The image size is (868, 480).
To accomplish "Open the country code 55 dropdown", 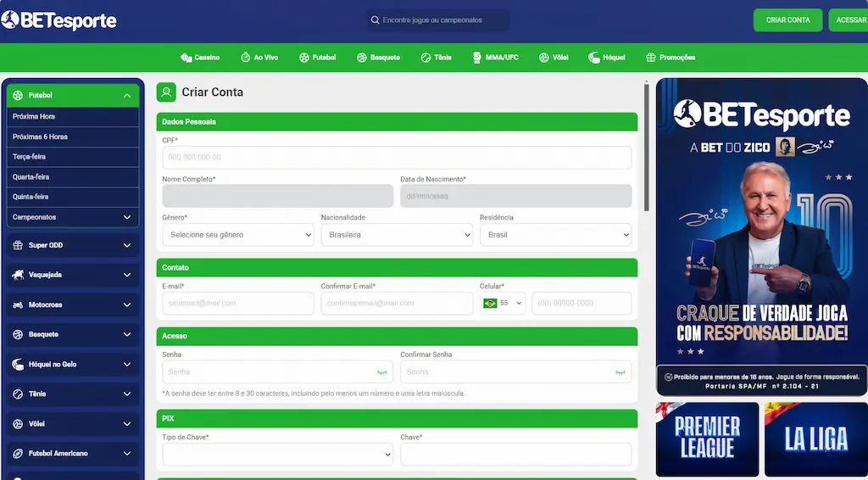I will pyautogui.click(x=503, y=303).
